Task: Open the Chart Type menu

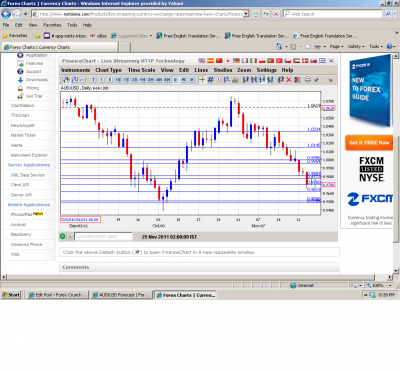Action: click(109, 70)
